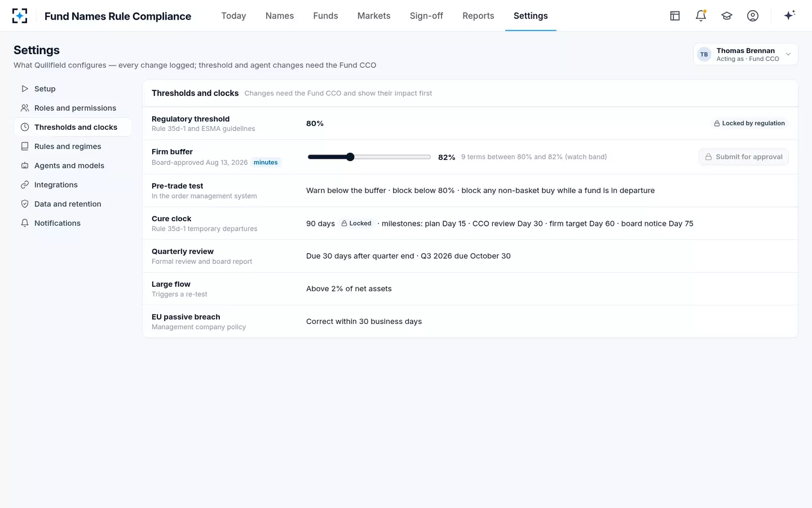Viewport: 812px width, 508px height.
Task: Open Notifications settings in sidebar
Action: point(72,223)
